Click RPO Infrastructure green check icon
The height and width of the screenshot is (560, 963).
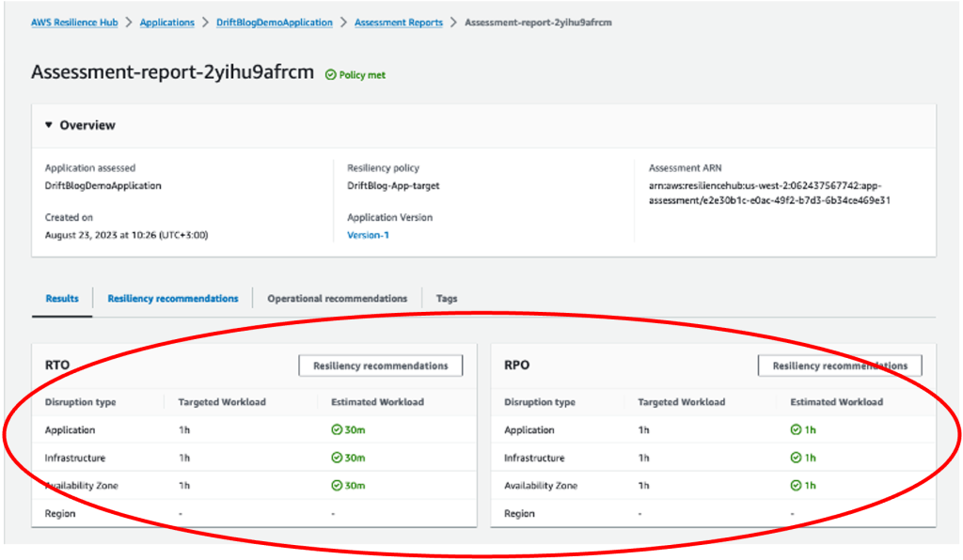pos(796,458)
